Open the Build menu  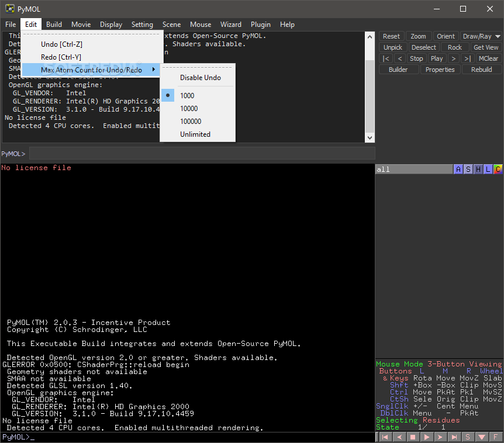click(54, 25)
